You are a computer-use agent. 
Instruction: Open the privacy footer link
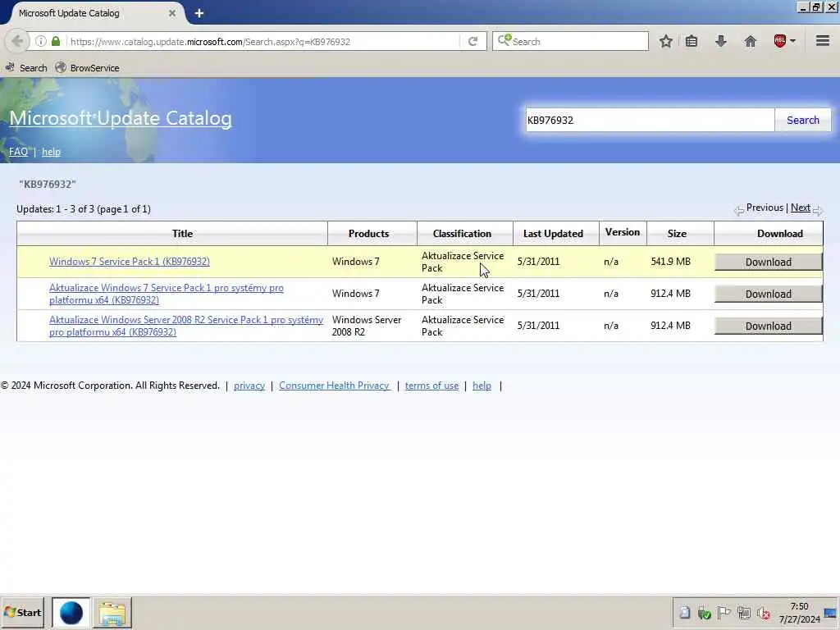249,386
